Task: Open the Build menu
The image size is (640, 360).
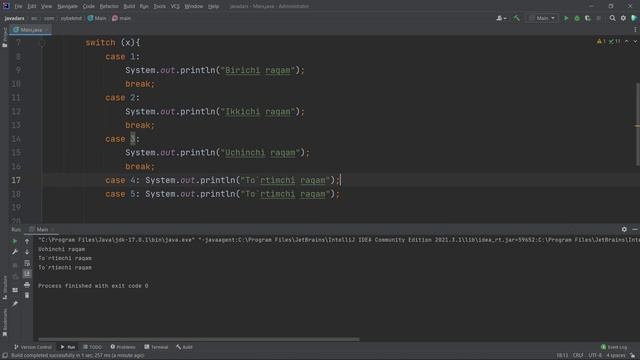Action: click(129, 7)
